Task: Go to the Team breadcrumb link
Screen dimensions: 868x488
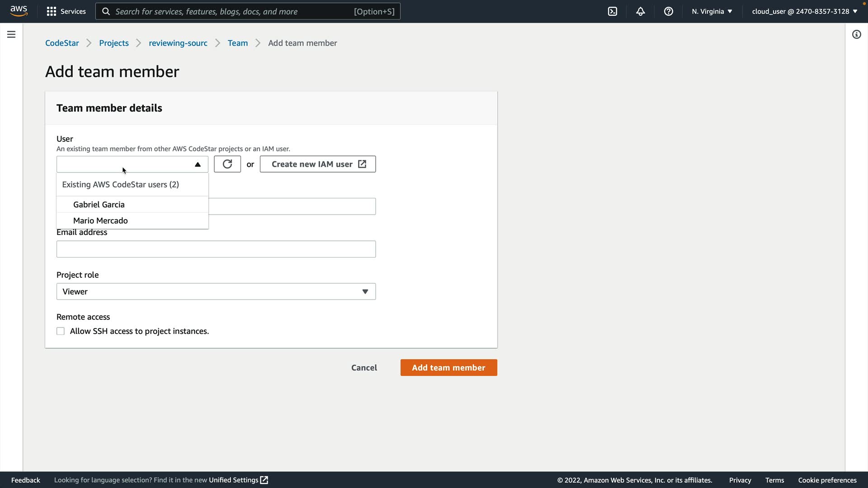Action: pyautogui.click(x=237, y=43)
